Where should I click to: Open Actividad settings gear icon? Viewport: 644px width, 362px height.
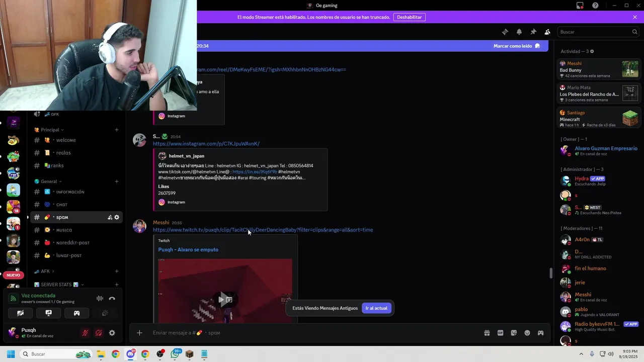[x=592, y=51]
